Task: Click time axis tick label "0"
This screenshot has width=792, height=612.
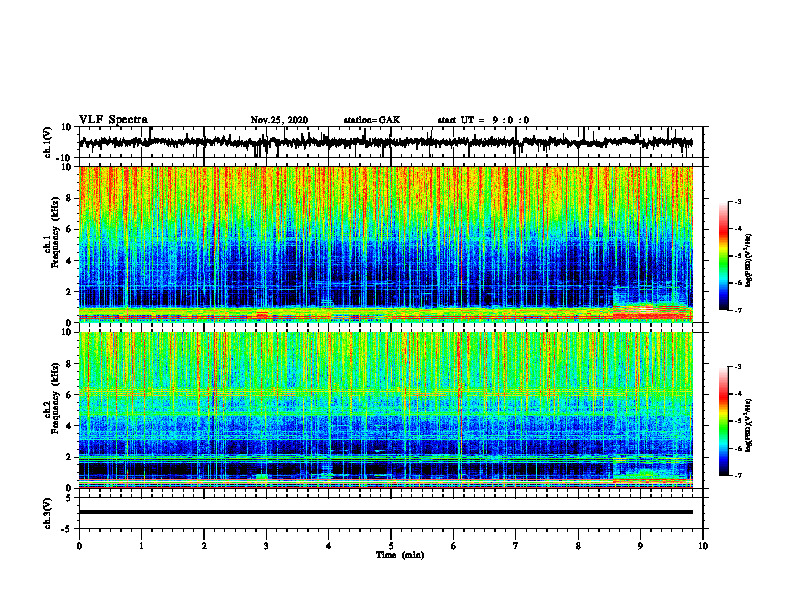Action: [79, 546]
